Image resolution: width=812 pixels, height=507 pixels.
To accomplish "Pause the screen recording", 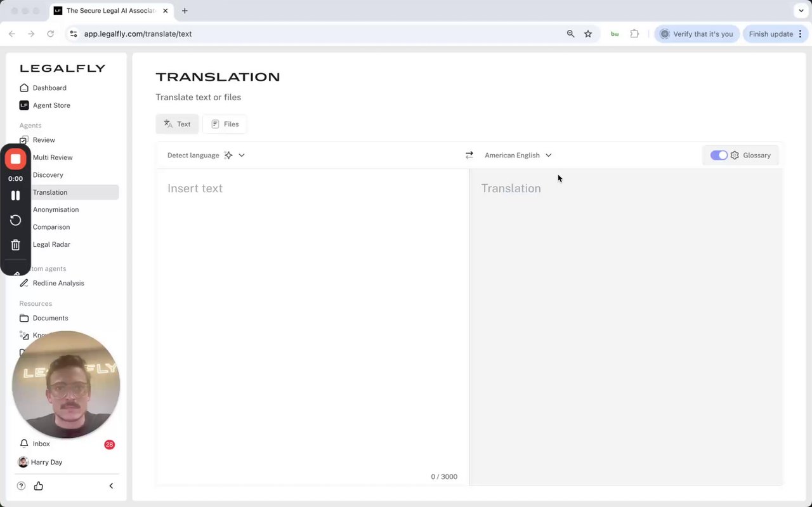I will click(x=16, y=195).
